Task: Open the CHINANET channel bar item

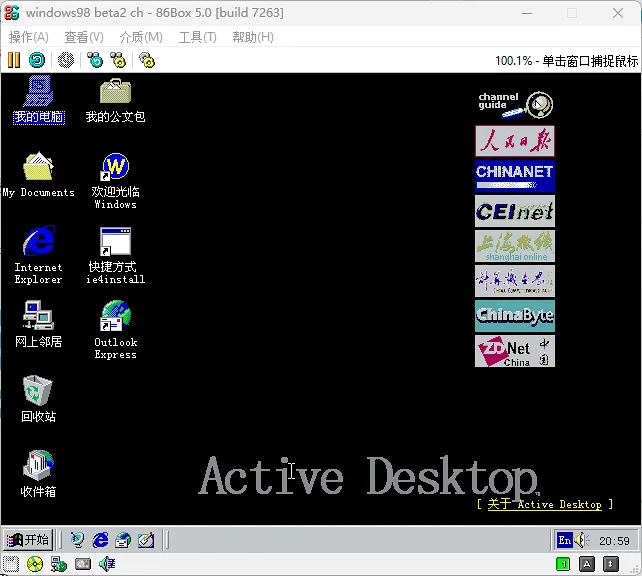Action: (514, 175)
